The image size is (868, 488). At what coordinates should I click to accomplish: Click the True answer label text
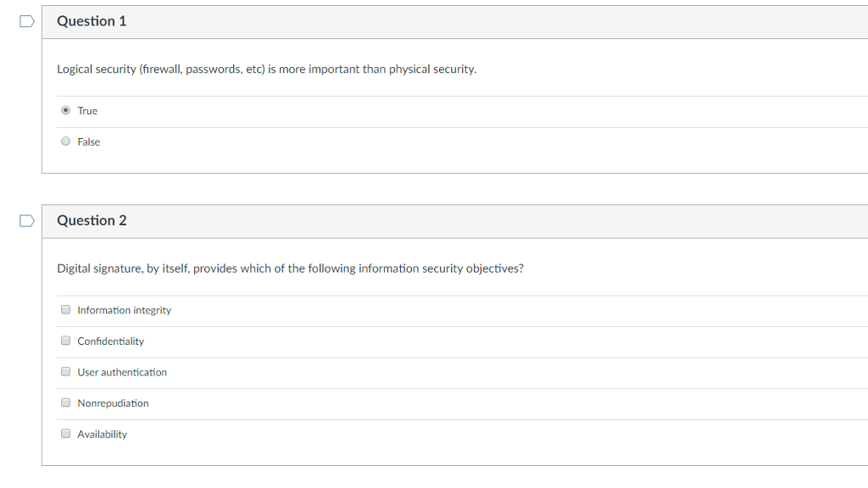(86, 110)
